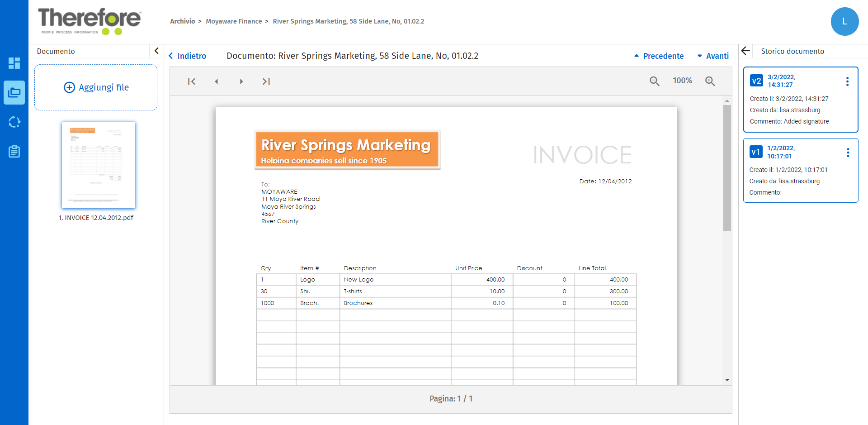Click the Therefore logo
Image resolution: width=868 pixels, height=425 pixels.
[90, 21]
